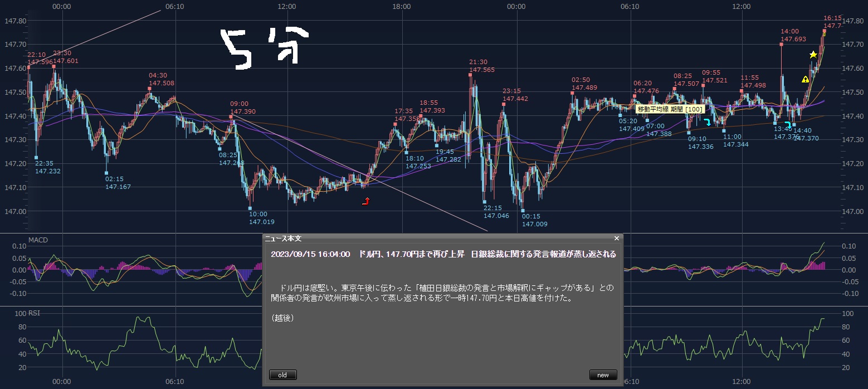Click the cyan arrow marker above 14:40 low
Image resolution: width=868 pixels, height=389 pixels.
788,124
